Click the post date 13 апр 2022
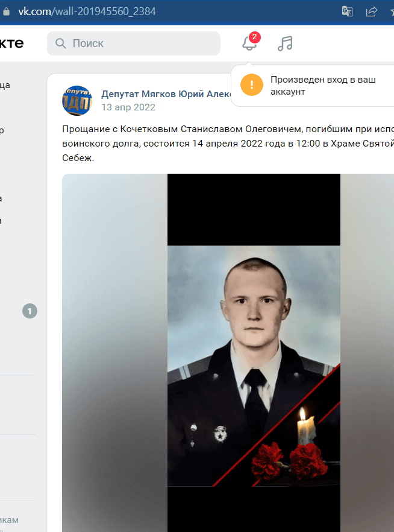 (x=128, y=107)
